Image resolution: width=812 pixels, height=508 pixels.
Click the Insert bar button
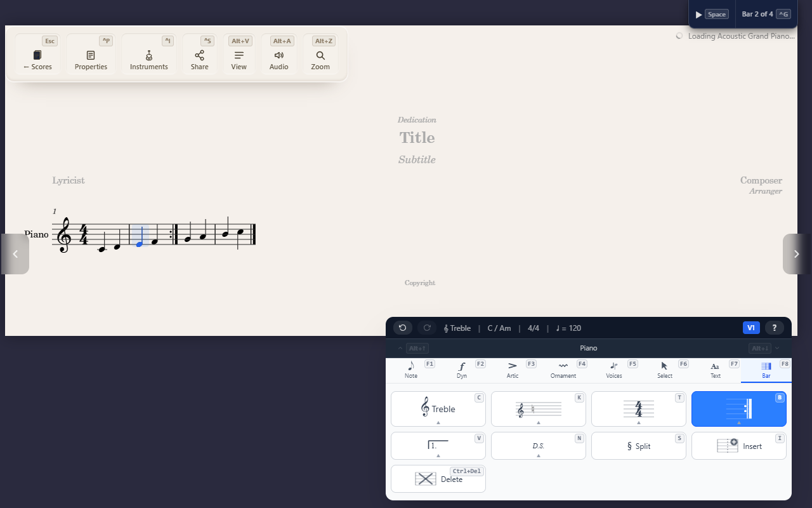pos(739,446)
